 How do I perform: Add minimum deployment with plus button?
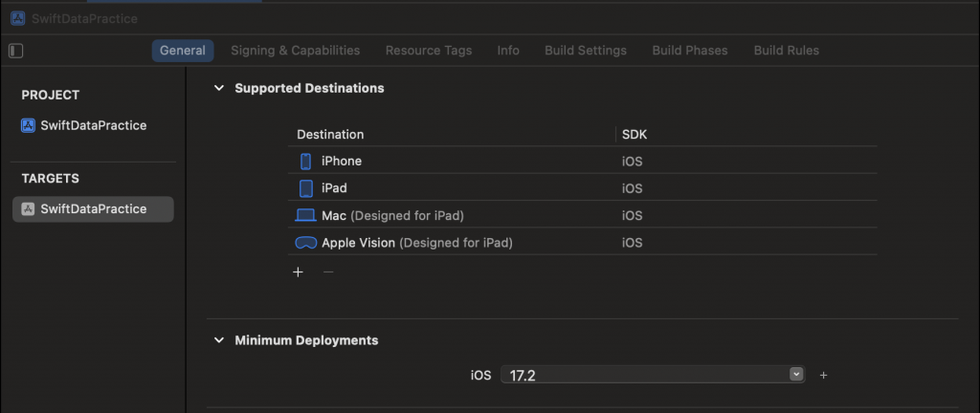[823, 376]
